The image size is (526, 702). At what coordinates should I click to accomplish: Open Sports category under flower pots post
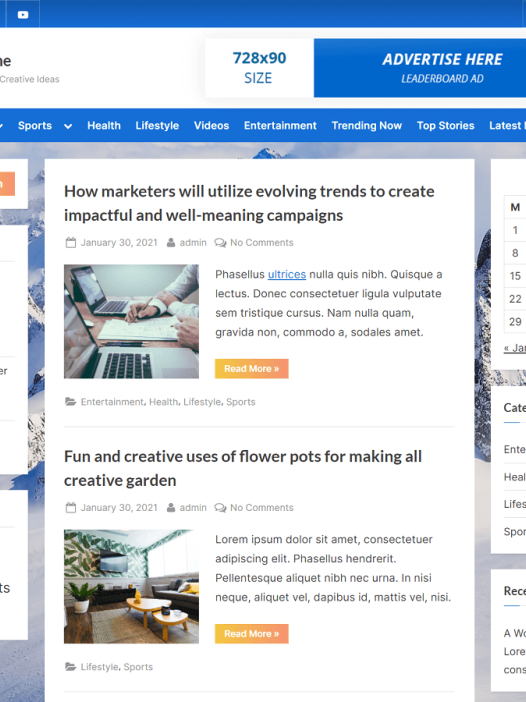pos(138,667)
